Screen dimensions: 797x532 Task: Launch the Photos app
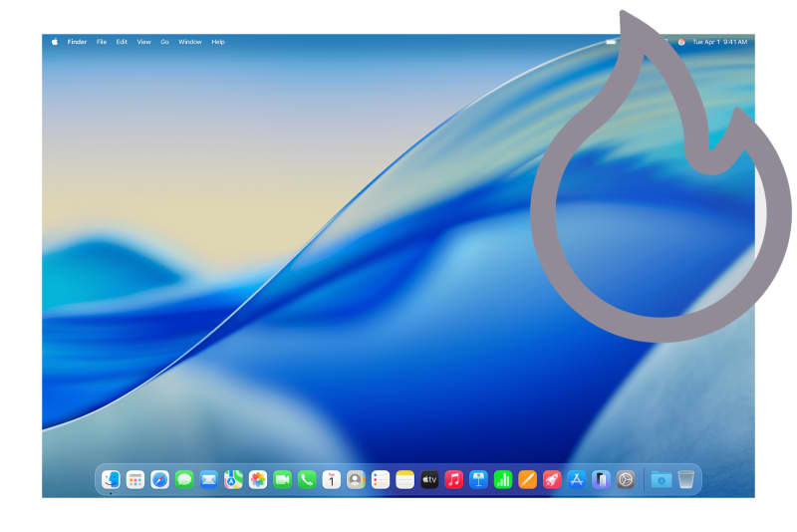coord(257,479)
